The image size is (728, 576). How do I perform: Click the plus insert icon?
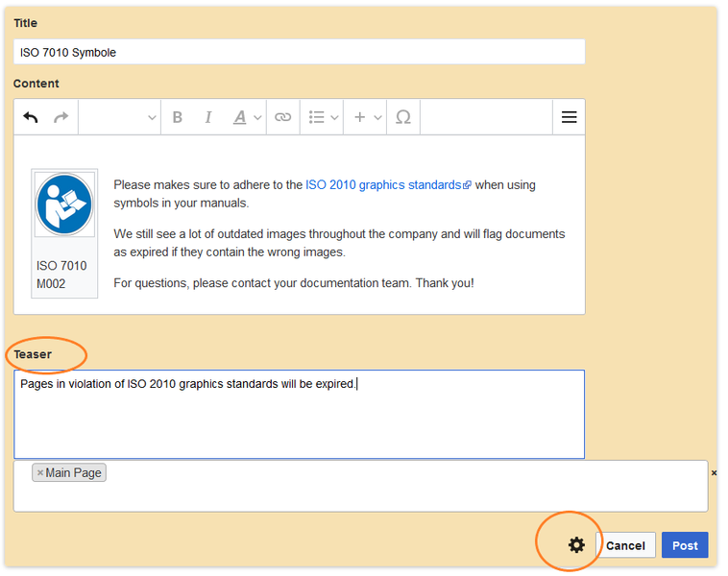tap(360, 117)
